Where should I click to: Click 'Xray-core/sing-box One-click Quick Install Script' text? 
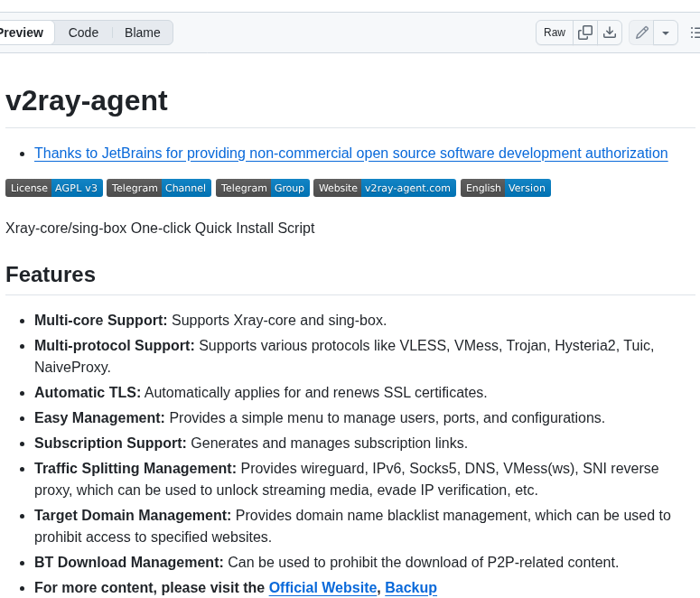(x=160, y=229)
